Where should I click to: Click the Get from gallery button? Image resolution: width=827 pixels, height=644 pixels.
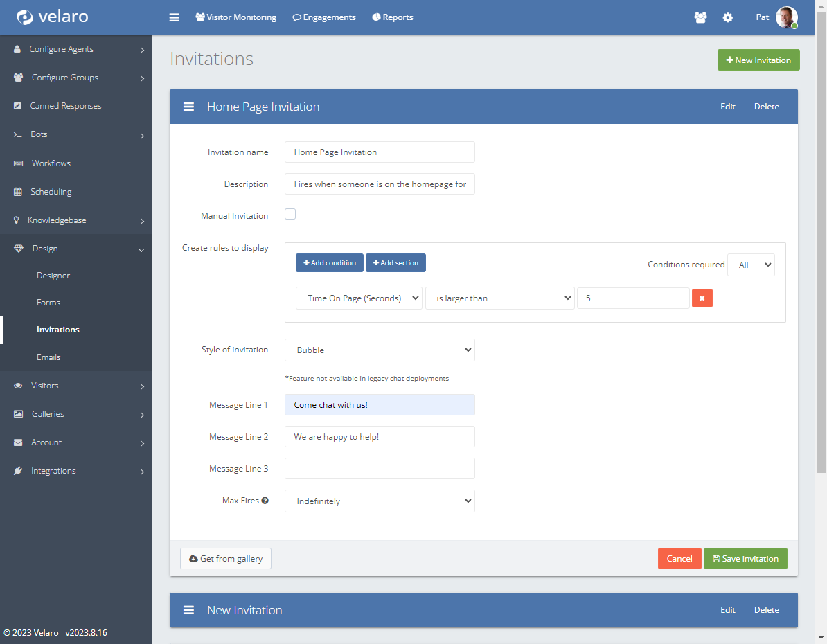click(226, 559)
